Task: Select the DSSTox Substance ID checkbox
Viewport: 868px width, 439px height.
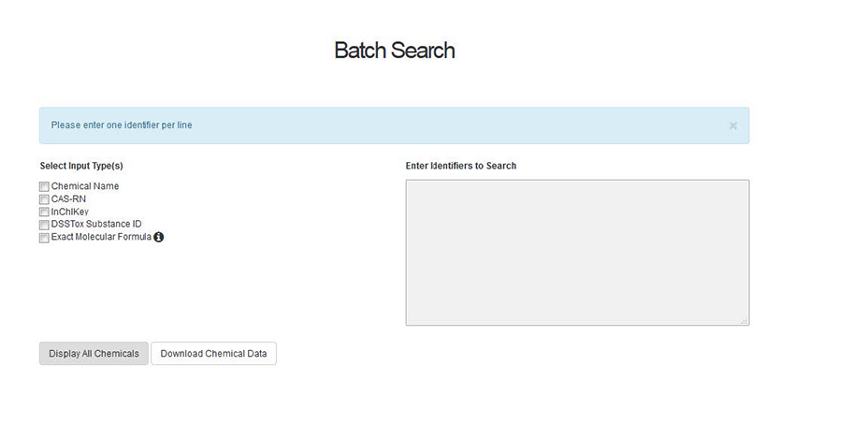Action: [44, 225]
